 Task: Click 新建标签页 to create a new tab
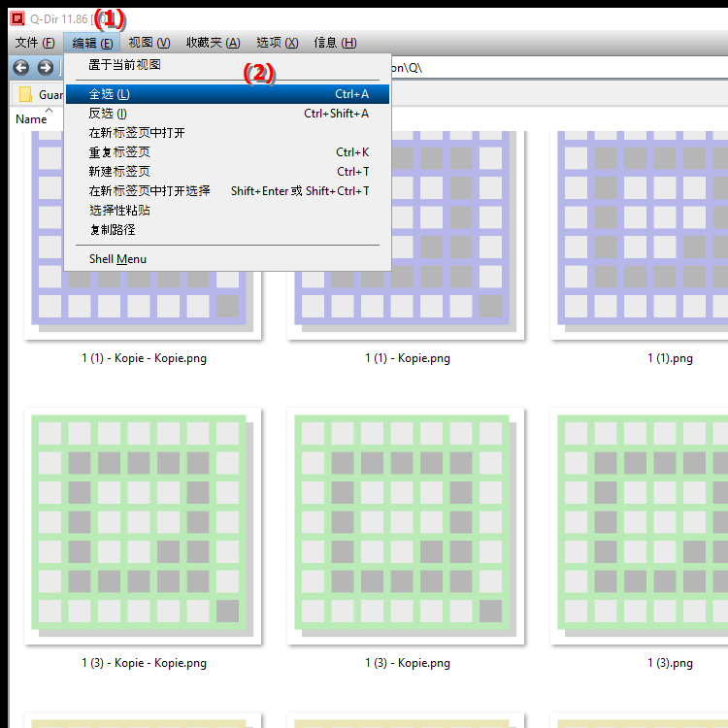(x=119, y=172)
